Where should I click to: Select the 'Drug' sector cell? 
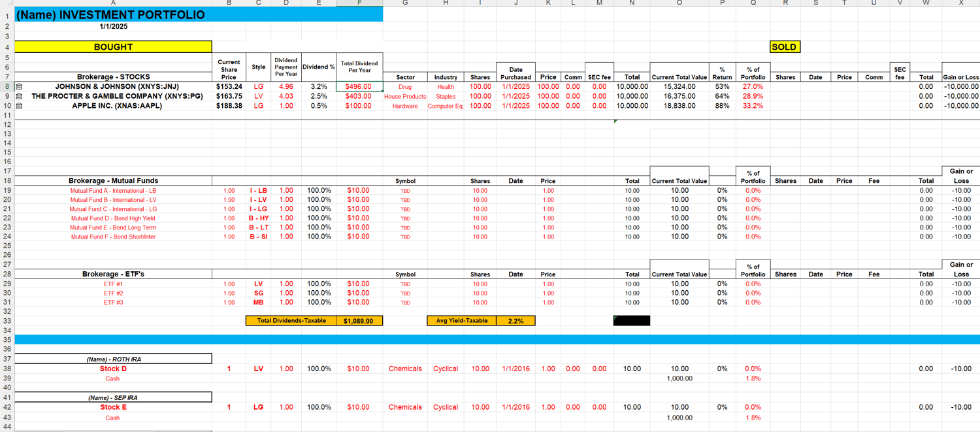tap(405, 86)
